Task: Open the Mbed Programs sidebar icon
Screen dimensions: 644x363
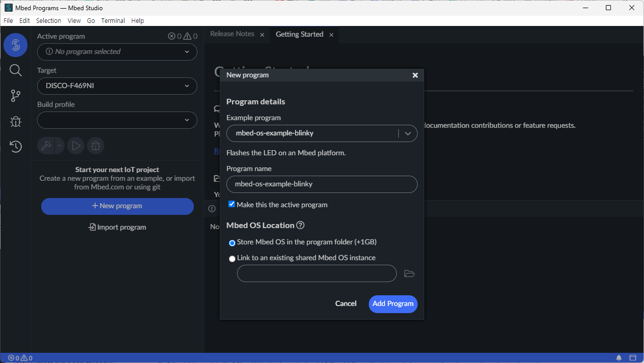Action: [x=15, y=45]
